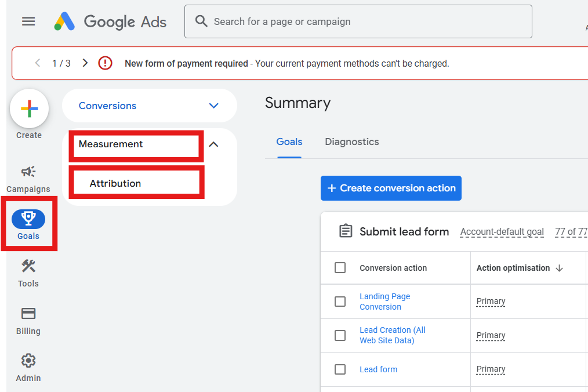Click the search for page or campaign field
Screen dimensions: 588x392
pyautogui.click(x=365, y=21)
